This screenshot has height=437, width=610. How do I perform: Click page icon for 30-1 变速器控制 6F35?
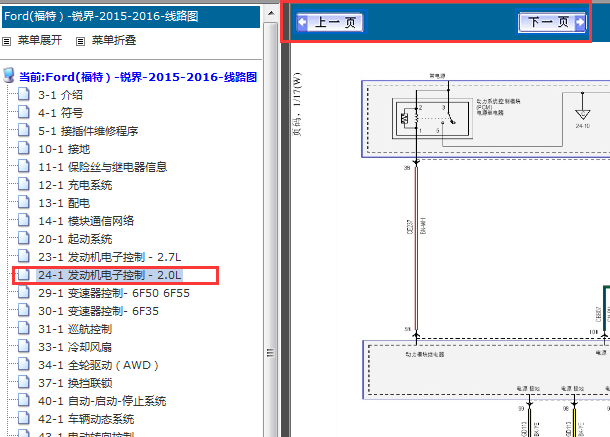coord(24,310)
